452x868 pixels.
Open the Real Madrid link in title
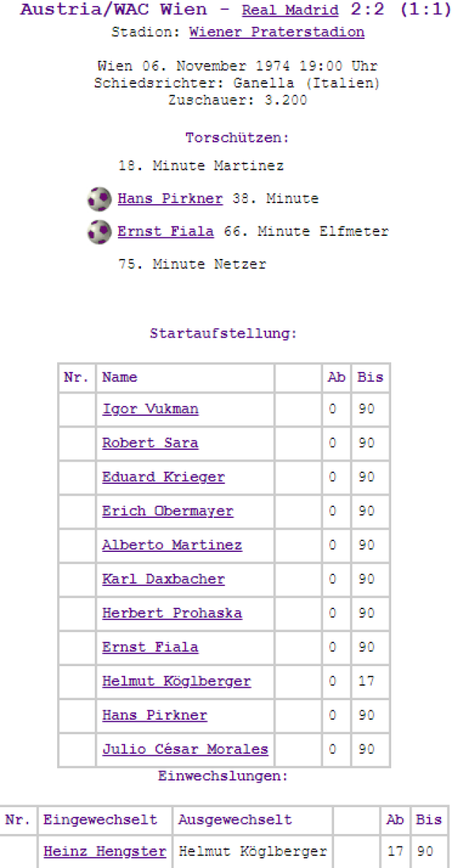pos(290,10)
